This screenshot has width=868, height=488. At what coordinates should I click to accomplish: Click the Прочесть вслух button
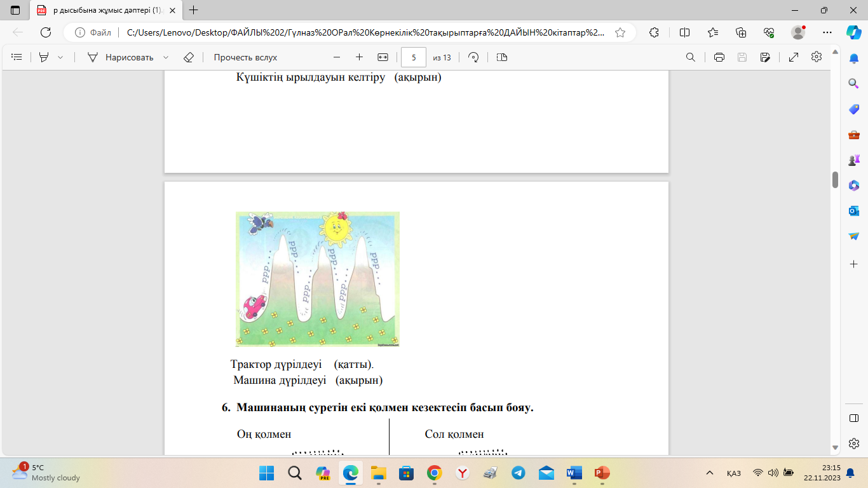(245, 57)
